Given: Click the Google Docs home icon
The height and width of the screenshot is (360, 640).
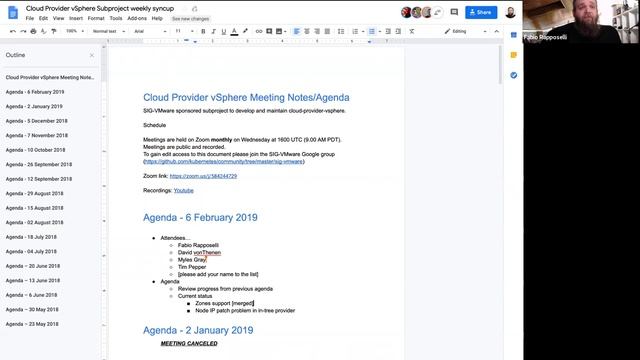Looking at the screenshot, I should tap(13, 12).
